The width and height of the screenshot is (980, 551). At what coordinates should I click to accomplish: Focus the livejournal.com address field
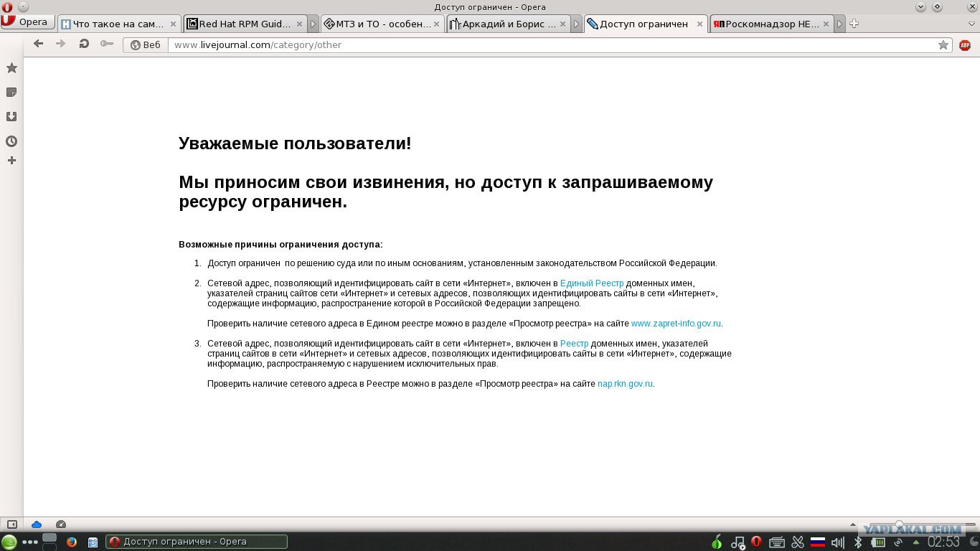tap(552, 44)
